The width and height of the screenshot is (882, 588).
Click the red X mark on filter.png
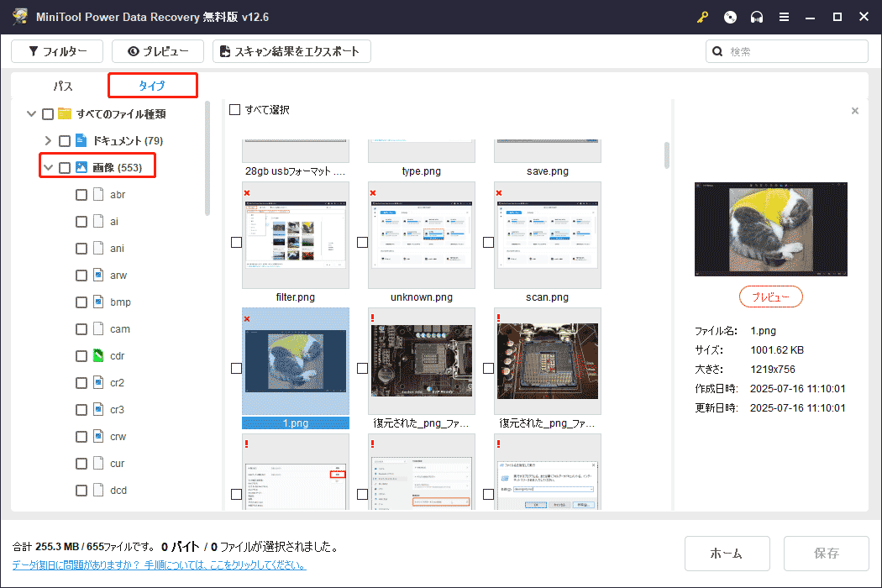(247, 193)
